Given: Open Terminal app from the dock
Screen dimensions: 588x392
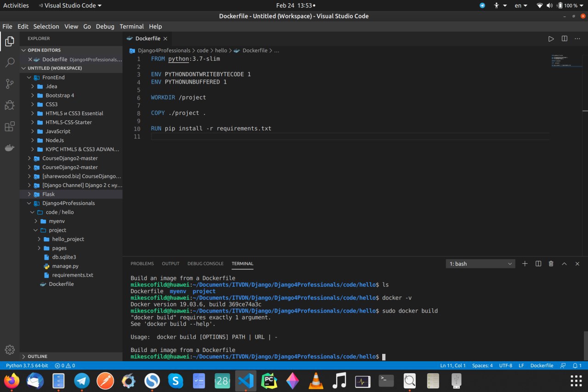Looking at the screenshot, I should pyautogui.click(x=386, y=381).
